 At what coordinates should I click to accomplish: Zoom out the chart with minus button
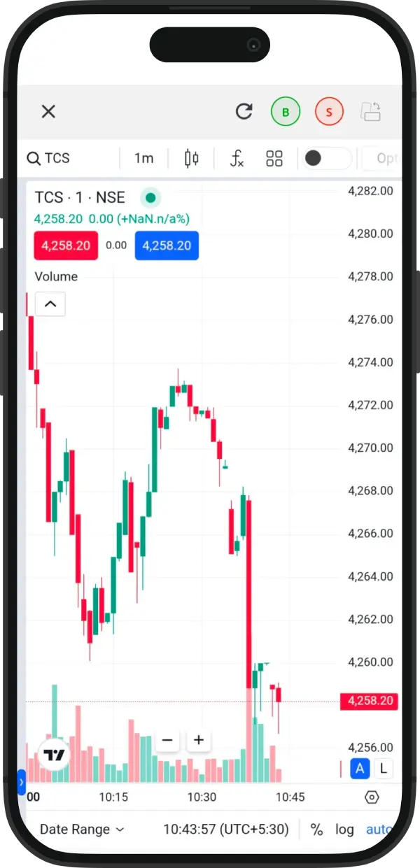(167, 740)
